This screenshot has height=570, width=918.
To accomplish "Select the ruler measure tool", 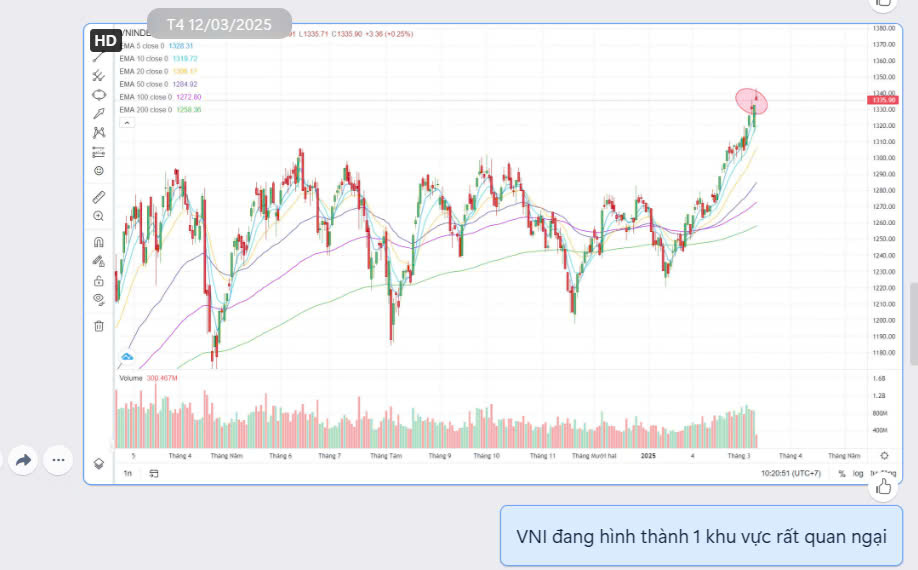I will click(x=98, y=197).
